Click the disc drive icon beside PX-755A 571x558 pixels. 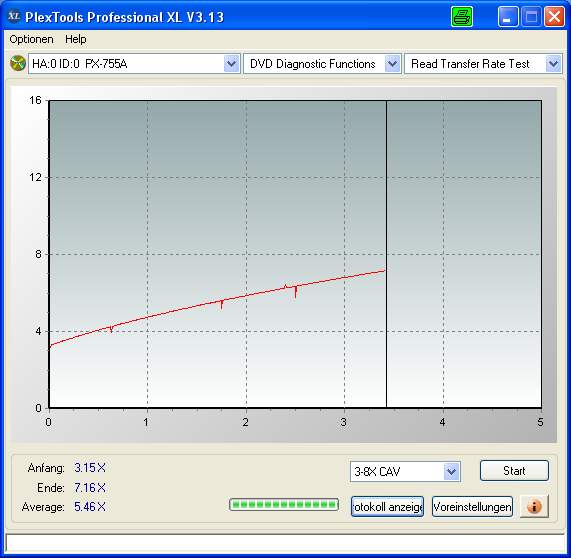coord(17,64)
